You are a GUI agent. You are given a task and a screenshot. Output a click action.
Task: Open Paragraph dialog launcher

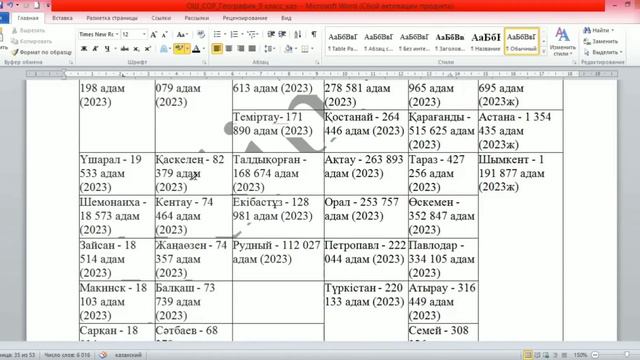317,62
